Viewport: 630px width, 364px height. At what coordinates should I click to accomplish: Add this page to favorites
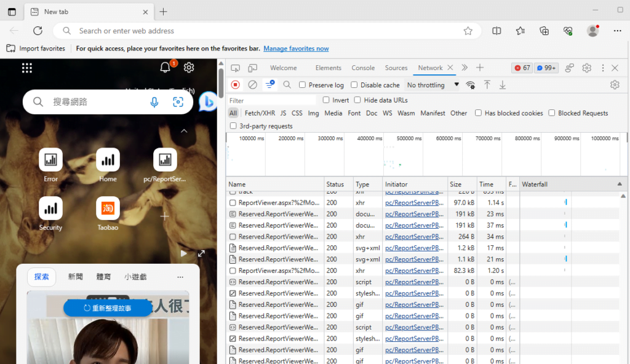coord(468,31)
